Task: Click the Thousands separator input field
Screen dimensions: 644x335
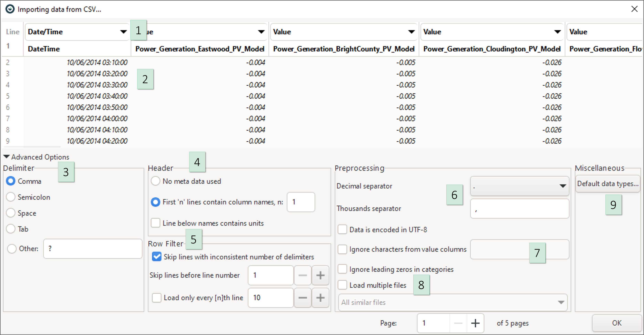Action: pos(519,209)
